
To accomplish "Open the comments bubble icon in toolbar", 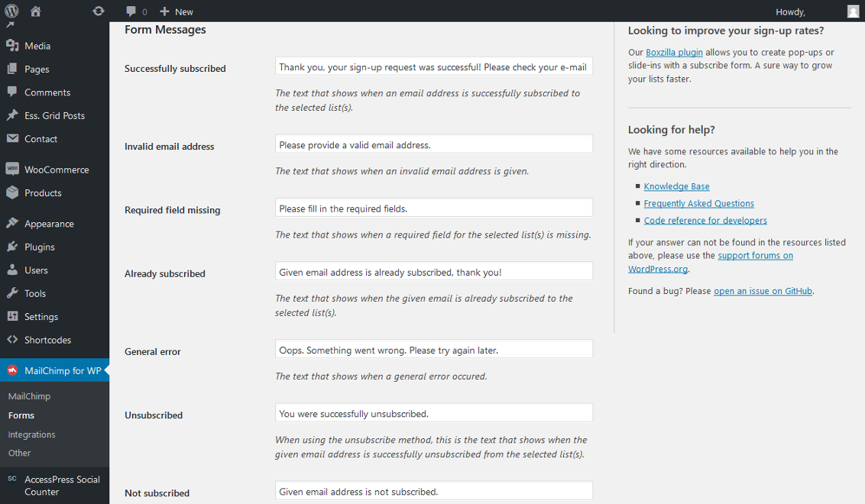I will 131,11.
